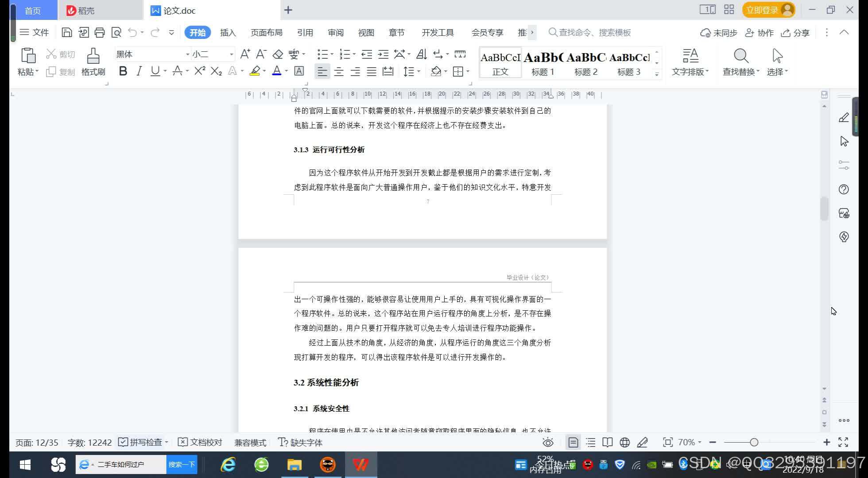Apply the Heading 1 style

point(543,63)
